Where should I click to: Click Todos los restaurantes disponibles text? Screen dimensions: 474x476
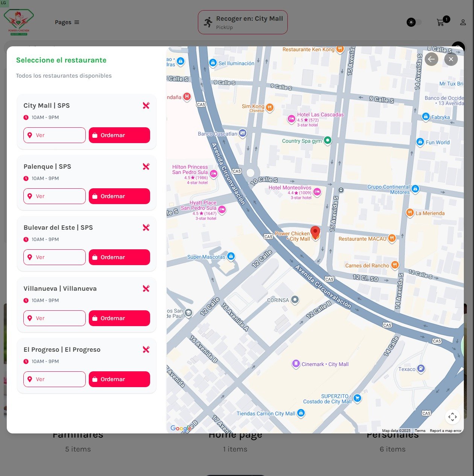[64, 76]
